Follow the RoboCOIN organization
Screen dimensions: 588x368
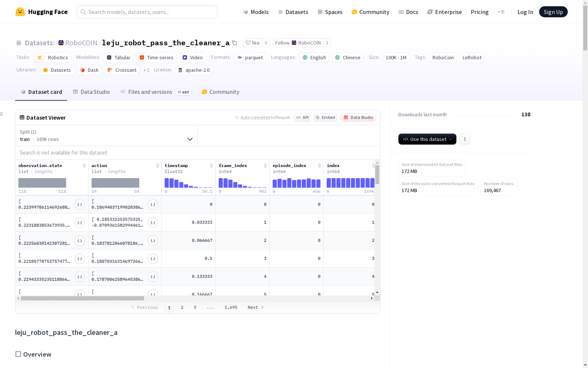tap(298, 43)
